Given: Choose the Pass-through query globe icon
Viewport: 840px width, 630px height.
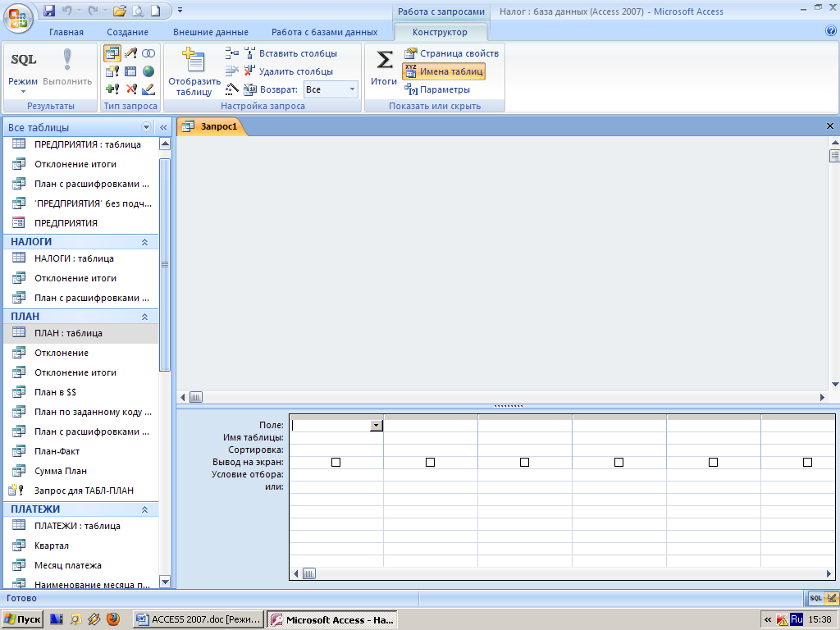Looking at the screenshot, I should tap(148, 71).
